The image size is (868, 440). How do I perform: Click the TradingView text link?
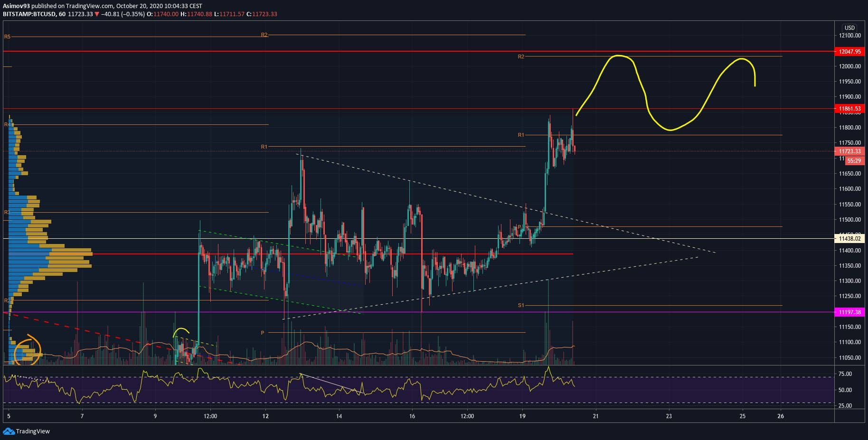[x=33, y=431]
